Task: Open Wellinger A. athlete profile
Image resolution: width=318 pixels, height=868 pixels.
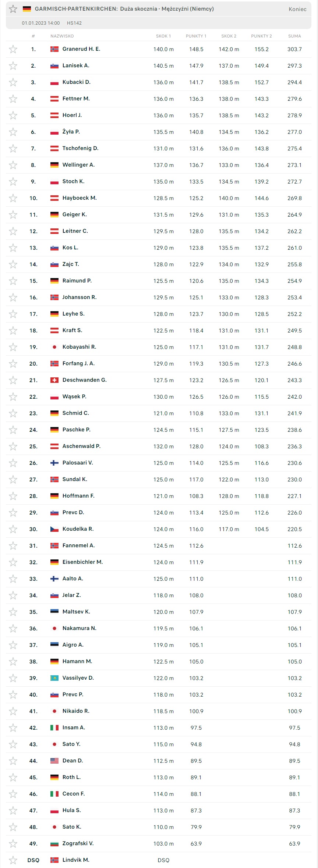Action: [78, 165]
